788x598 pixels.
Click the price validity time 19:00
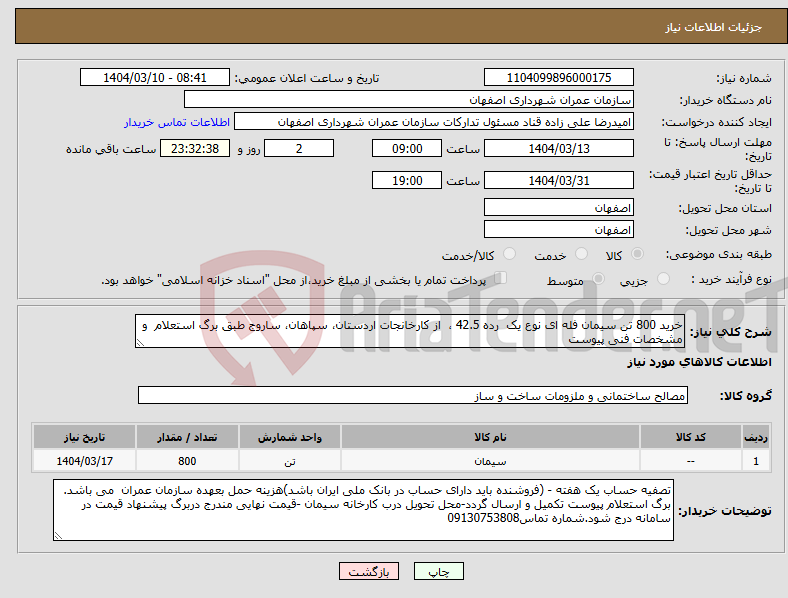(407, 180)
